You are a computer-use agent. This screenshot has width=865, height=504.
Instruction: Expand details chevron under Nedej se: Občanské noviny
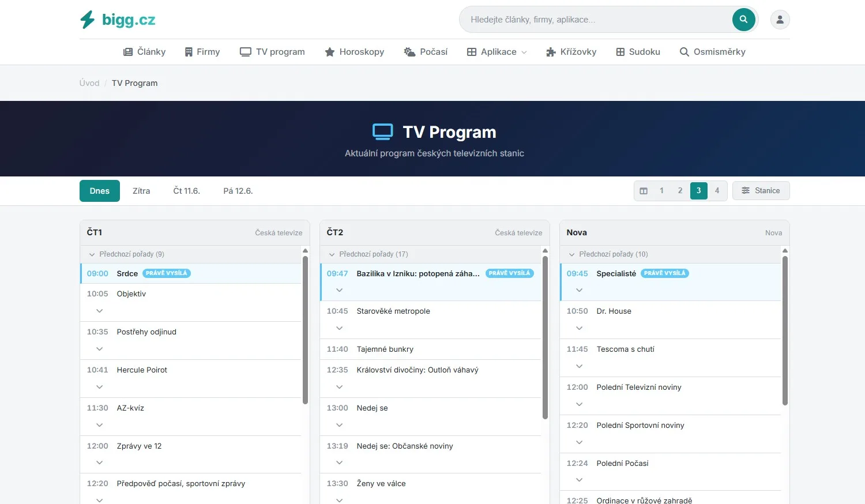(x=340, y=462)
